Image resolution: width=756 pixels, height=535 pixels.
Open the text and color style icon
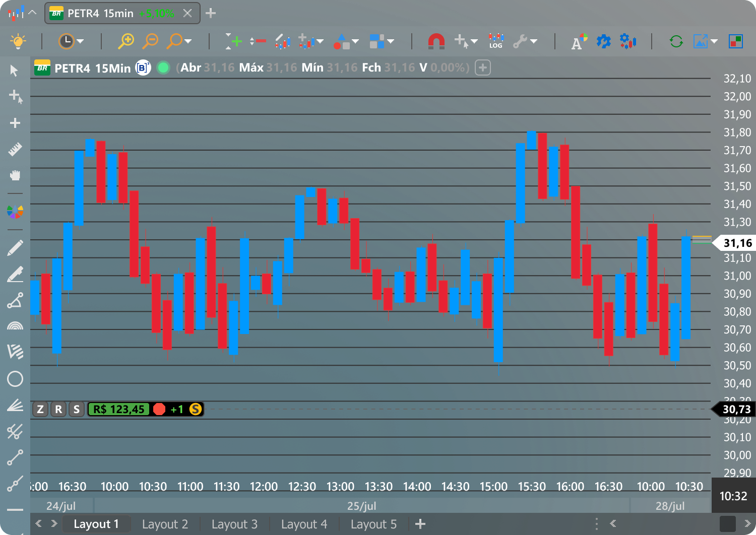579,41
